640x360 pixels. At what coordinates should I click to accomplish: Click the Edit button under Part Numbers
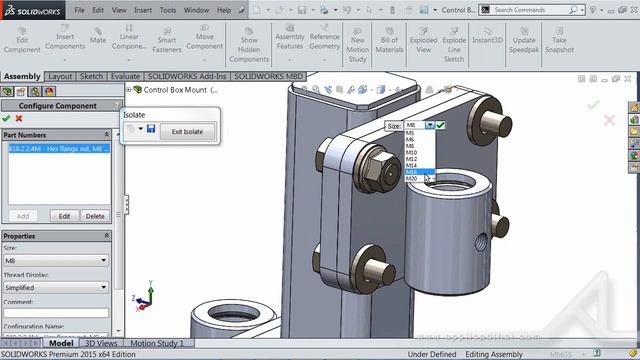[x=64, y=216]
